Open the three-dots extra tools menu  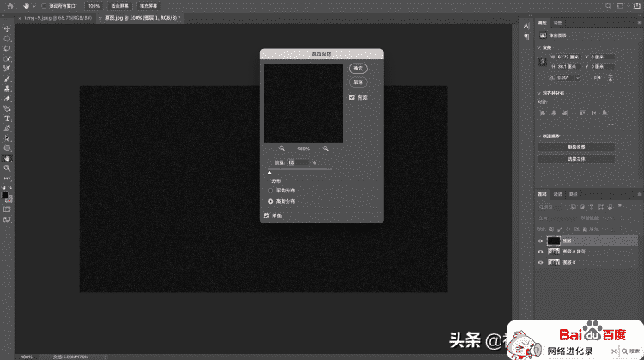coord(7,178)
